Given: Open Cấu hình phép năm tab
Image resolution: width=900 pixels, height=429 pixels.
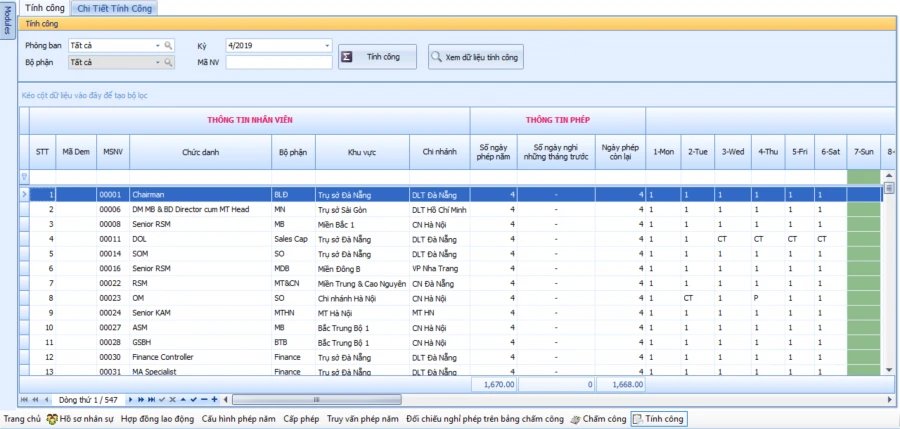Looking at the screenshot, I should coord(238,419).
